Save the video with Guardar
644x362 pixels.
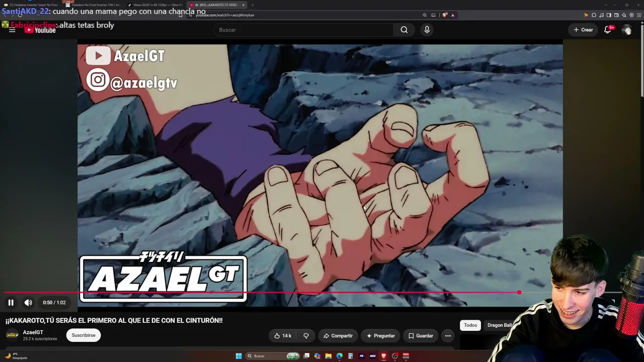421,336
